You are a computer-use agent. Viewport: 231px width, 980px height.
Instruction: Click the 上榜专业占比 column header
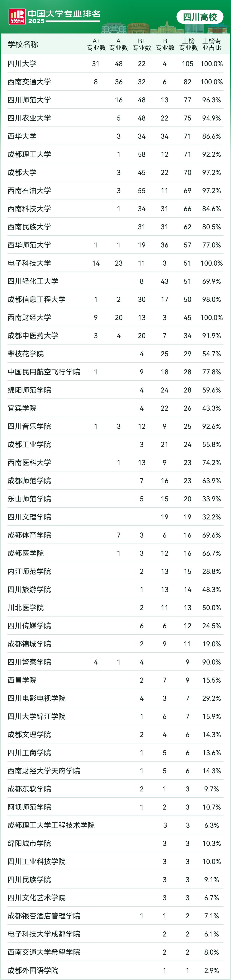[212, 44]
